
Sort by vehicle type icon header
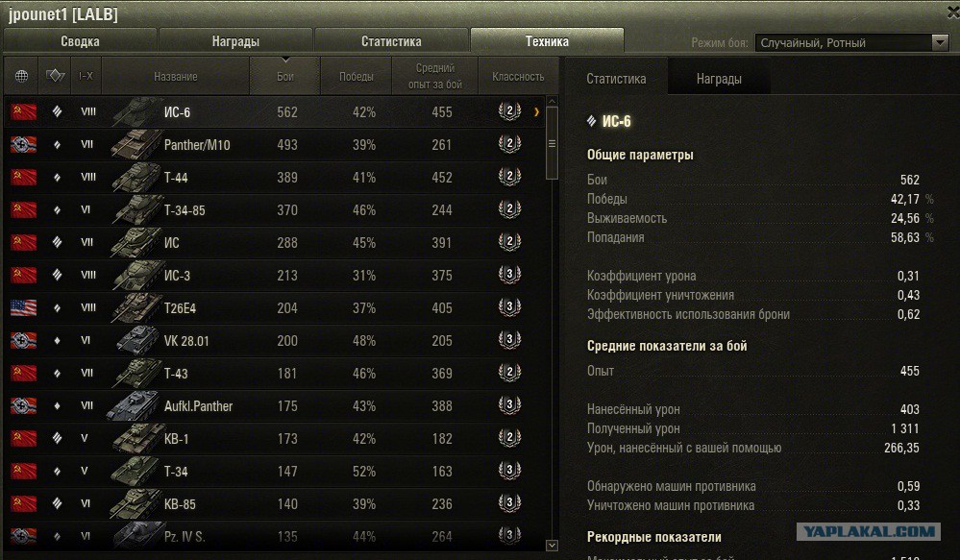pyautogui.click(x=56, y=76)
